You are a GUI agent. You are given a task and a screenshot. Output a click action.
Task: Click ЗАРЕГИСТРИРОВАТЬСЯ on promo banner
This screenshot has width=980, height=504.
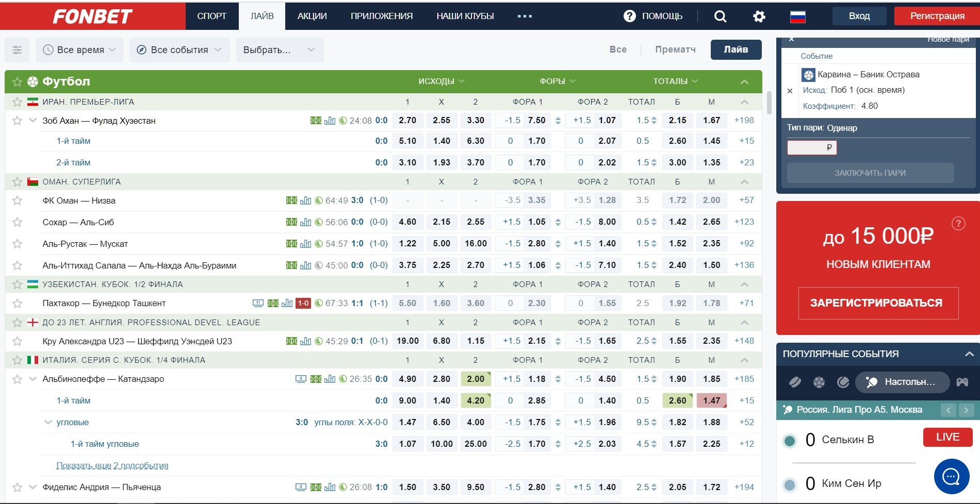[x=878, y=303]
